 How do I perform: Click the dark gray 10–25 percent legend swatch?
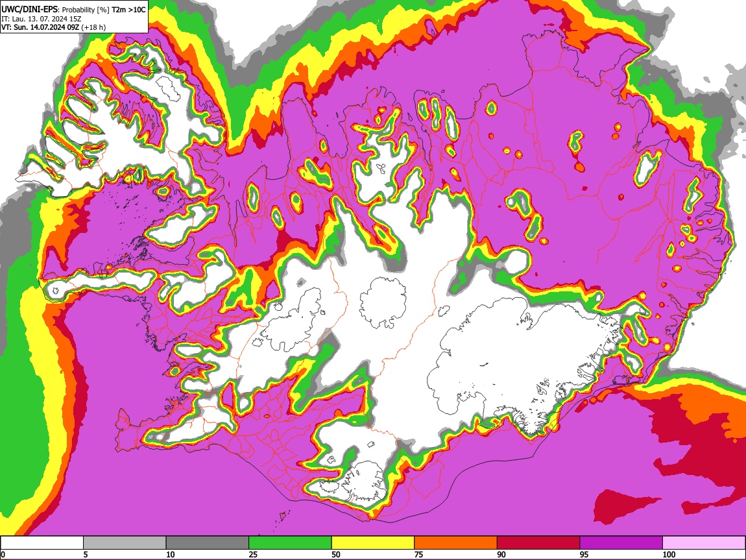[x=208, y=542]
